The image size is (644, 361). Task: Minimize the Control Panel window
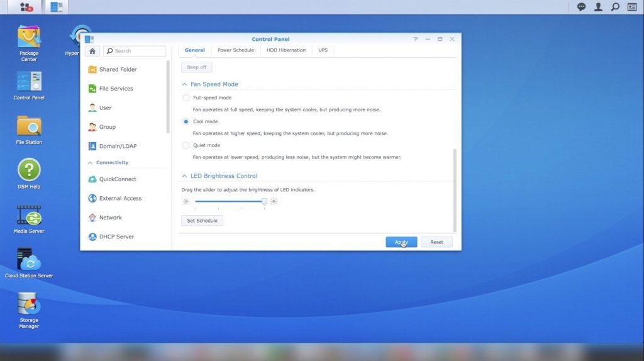coord(428,39)
